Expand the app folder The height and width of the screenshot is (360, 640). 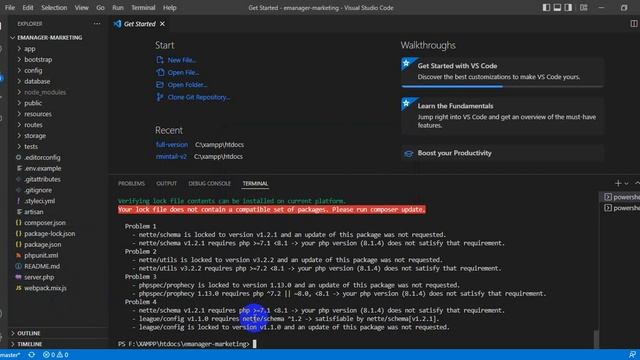coord(29,49)
